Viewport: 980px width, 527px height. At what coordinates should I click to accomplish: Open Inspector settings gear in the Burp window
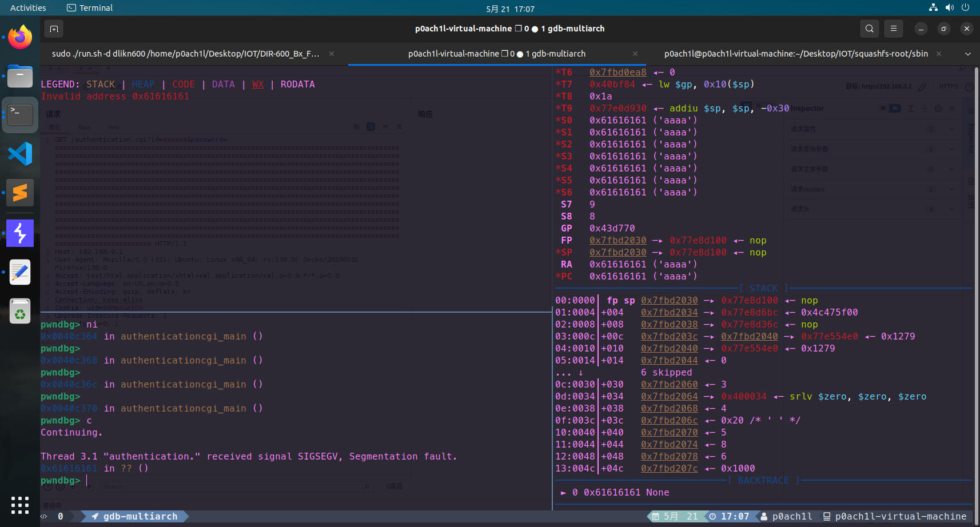[x=938, y=109]
